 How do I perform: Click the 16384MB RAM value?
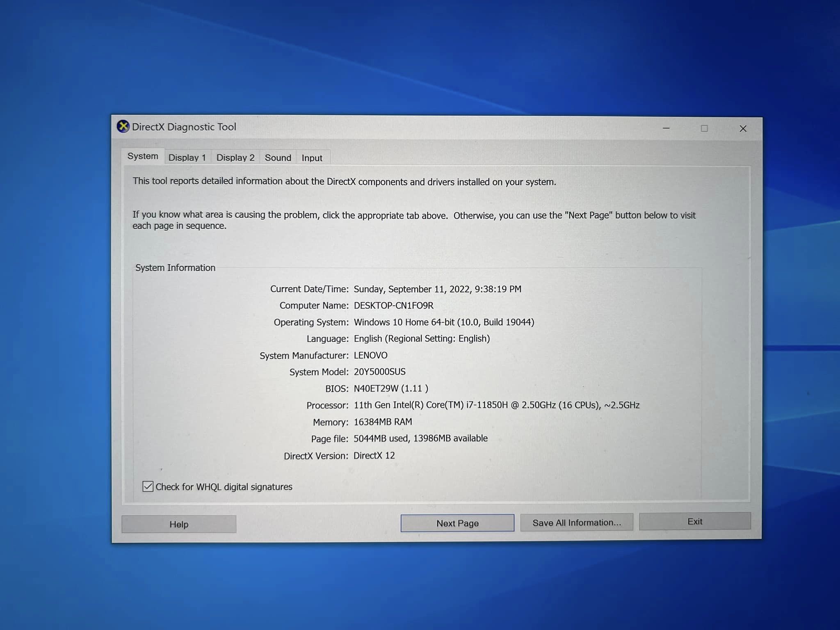[383, 422]
